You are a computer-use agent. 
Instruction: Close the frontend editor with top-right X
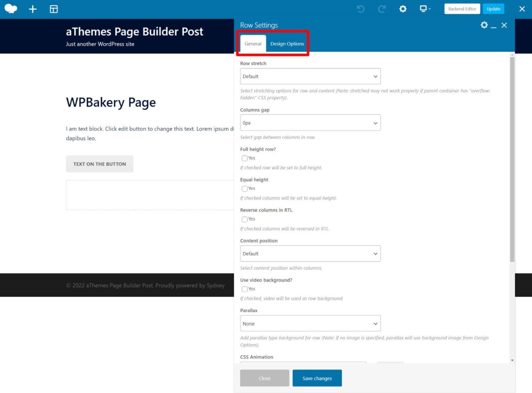point(522,9)
